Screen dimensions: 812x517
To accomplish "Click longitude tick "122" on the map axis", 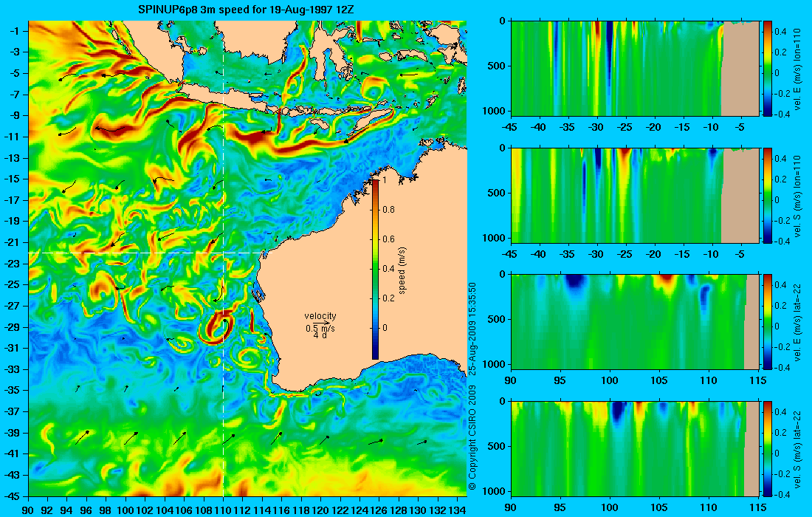I will 340,510.
